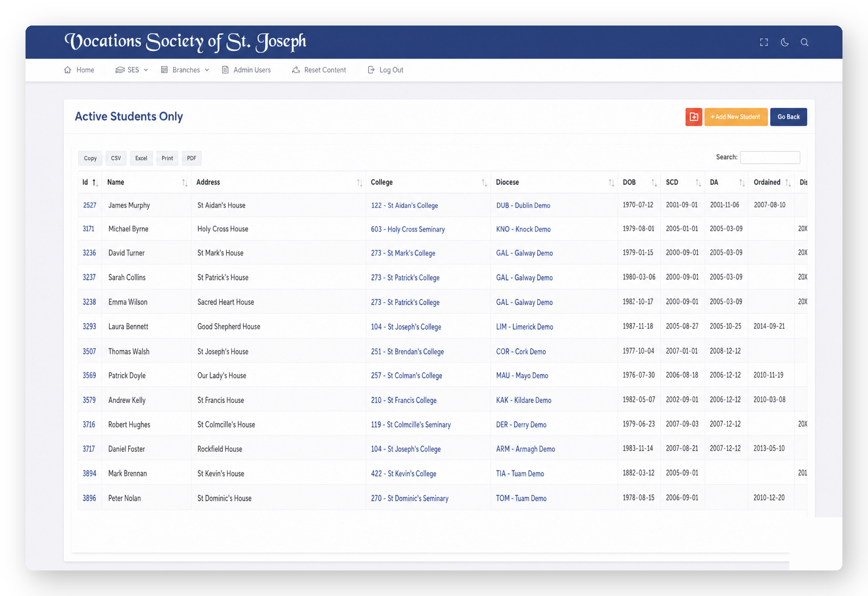Image resolution: width=868 pixels, height=596 pixels.
Task: Open KNO - Knock Demo diocese link
Action: [523, 229]
